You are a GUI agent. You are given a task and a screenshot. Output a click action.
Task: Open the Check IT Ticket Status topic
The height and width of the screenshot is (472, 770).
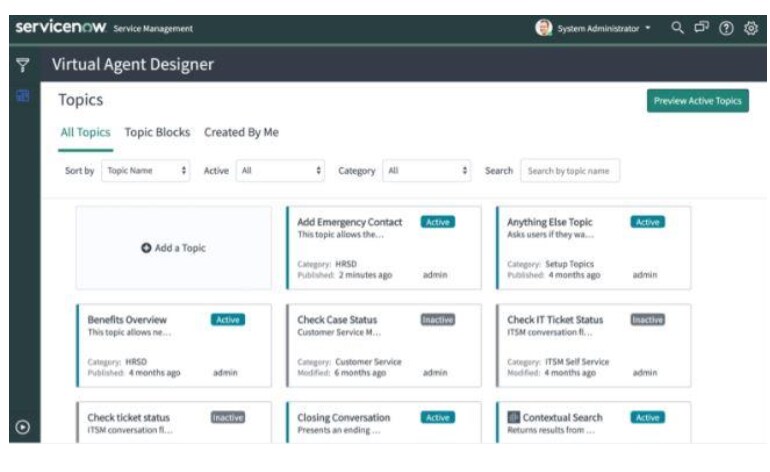593,346
